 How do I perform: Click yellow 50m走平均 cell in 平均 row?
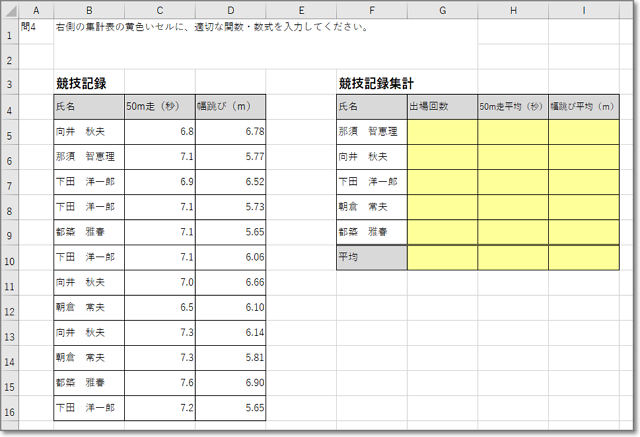point(512,258)
